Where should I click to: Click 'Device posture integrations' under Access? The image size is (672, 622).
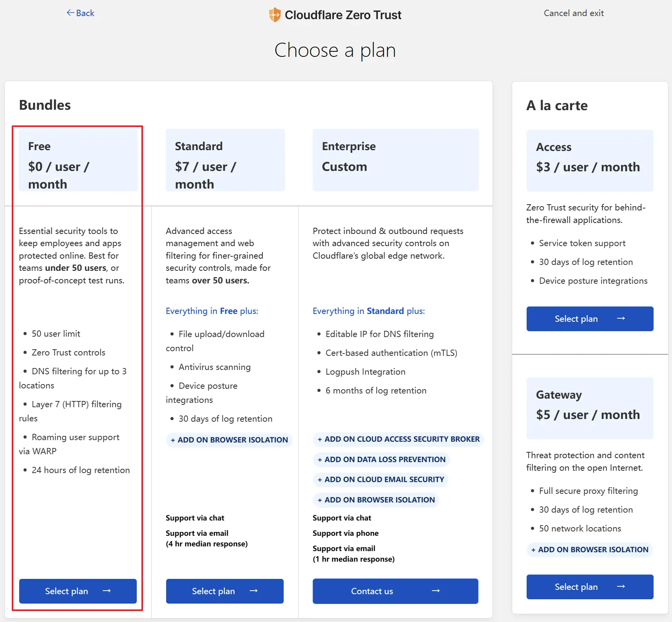click(x=593, y=281)
